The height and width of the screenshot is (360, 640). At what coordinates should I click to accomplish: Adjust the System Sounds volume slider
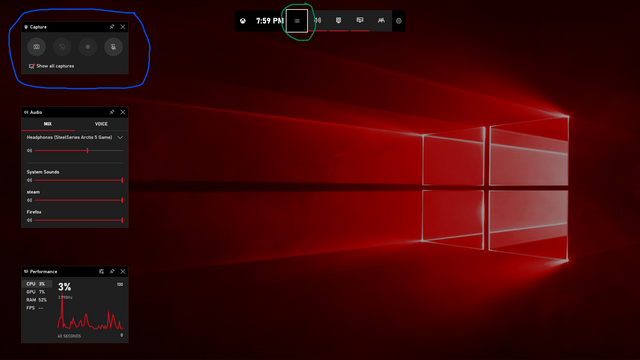(79, 180)
